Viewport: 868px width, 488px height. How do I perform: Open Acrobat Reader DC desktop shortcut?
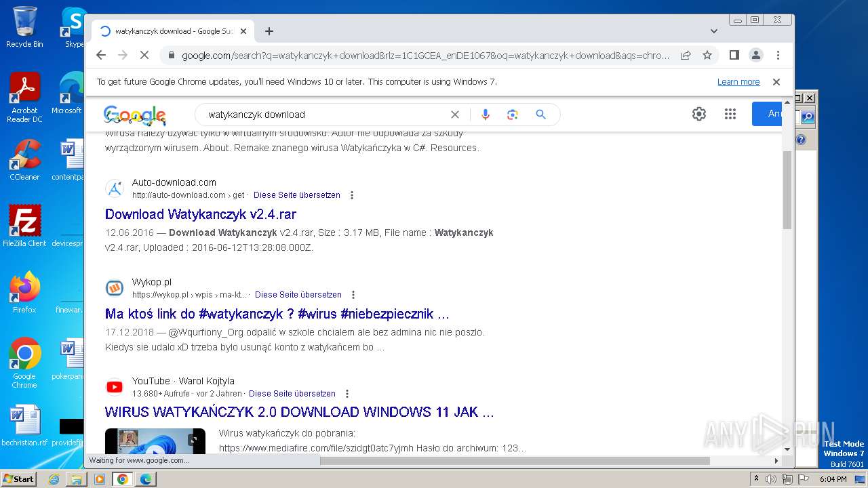(x=24, y=98)
